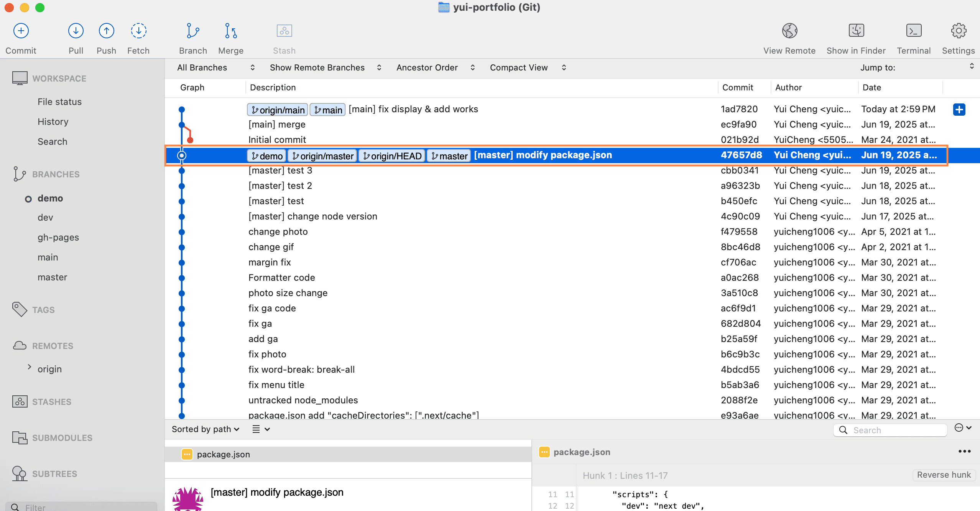Click Show in Finder icon

tap(856, 31)
